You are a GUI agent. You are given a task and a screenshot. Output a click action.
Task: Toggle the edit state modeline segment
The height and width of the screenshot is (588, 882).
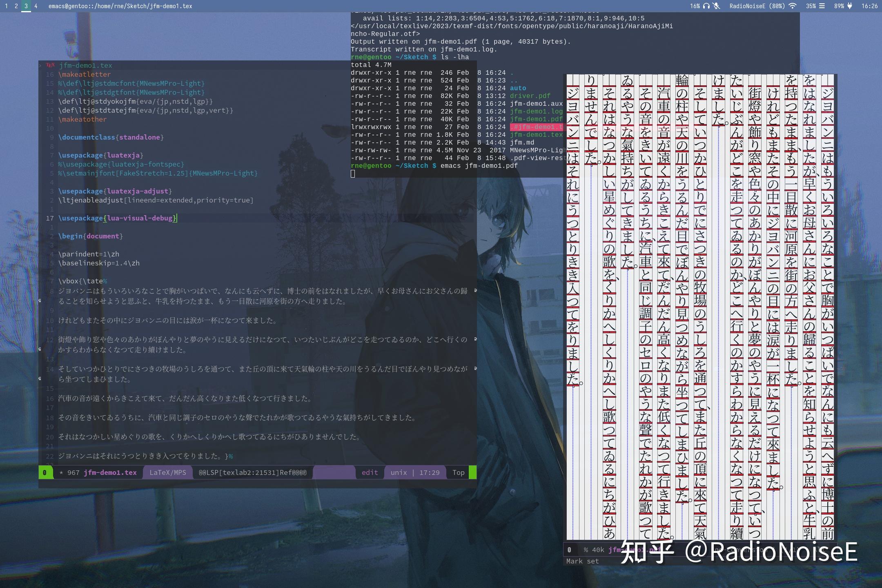click(x=370, y=472)
